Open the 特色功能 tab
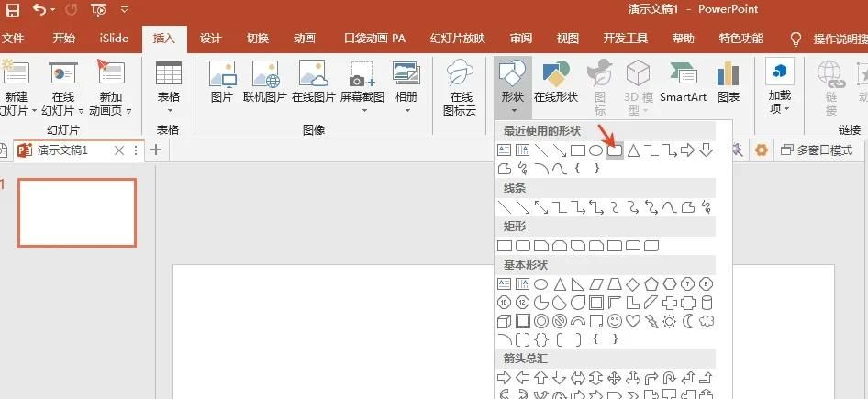This screenshot has width=868, height=399. pos(741,39)
